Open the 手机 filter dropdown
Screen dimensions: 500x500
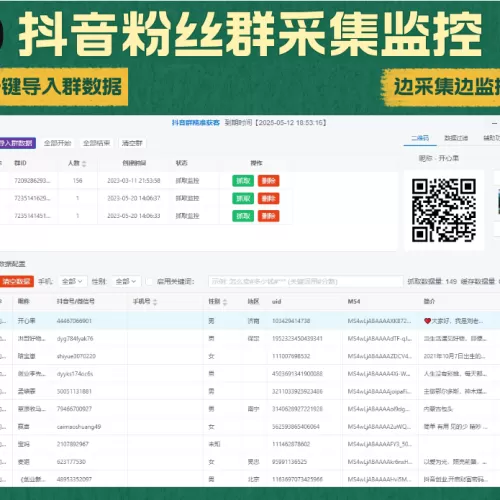[x=73, y=281]
